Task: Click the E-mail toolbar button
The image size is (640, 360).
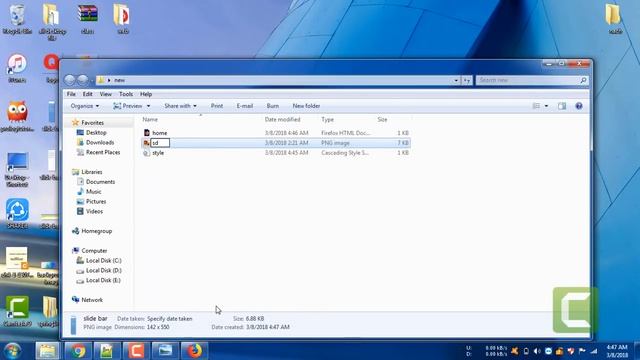Action: [244, 106]
